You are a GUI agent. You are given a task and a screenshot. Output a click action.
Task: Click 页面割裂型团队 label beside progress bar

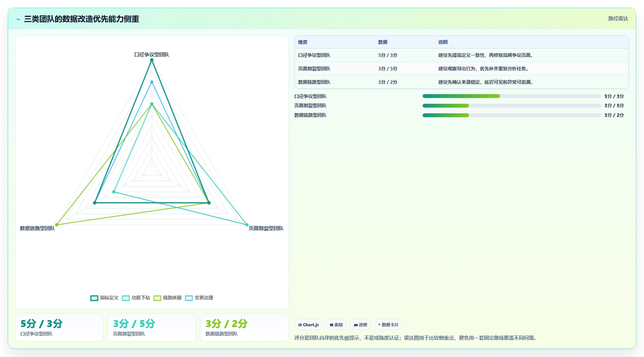click(x=310, y=106)
